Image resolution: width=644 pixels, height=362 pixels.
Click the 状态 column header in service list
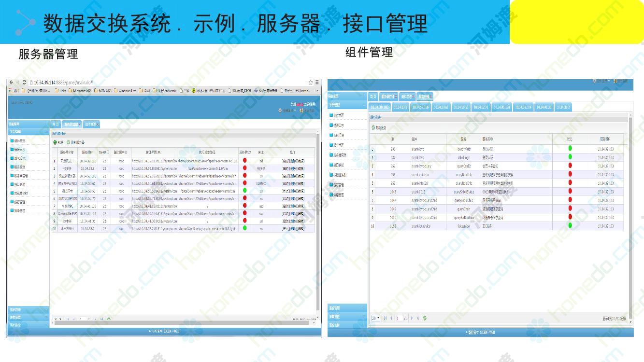pyautogui.click(x=570, y=139)
